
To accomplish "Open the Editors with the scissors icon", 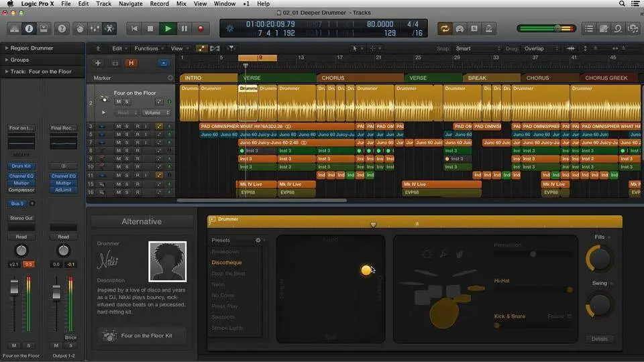I will point(110,28).
